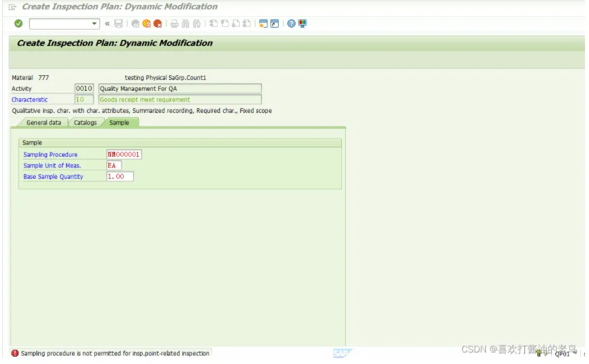Click the Activity label
Image resolution: width=589 pixels, height=364 pixels.
22,89
